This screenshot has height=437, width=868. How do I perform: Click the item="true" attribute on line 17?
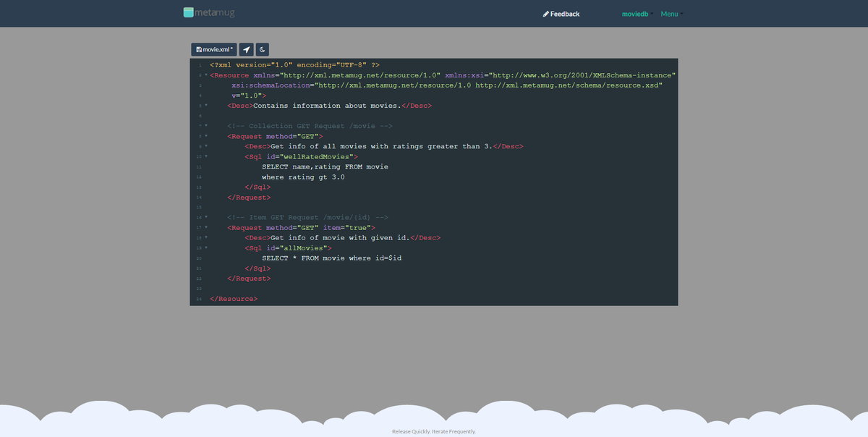pyautogui.click(x=349, y=227)
